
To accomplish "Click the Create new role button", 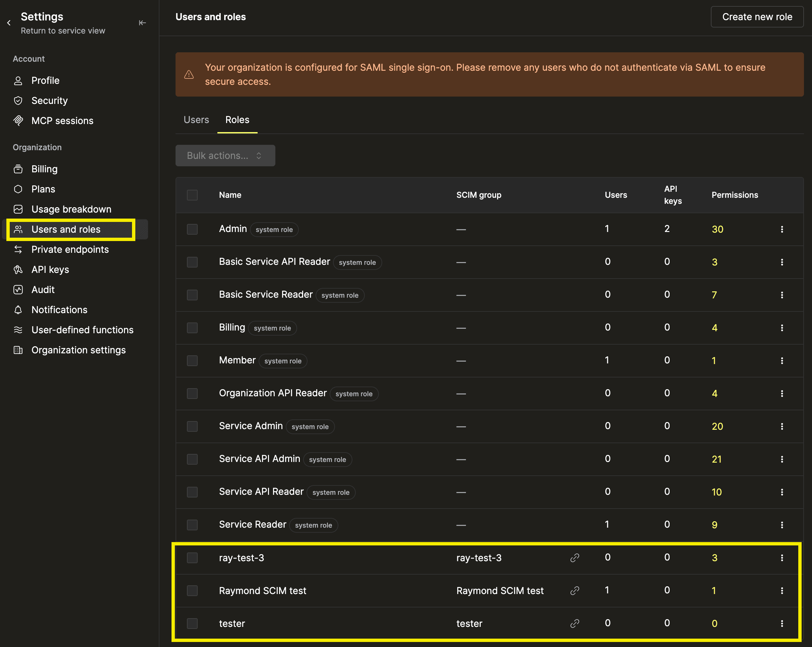I will click(757, 17).
